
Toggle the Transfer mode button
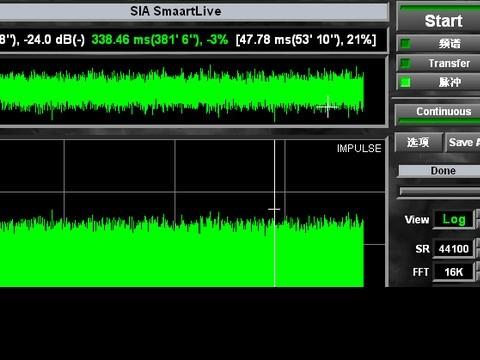(439, 63)
